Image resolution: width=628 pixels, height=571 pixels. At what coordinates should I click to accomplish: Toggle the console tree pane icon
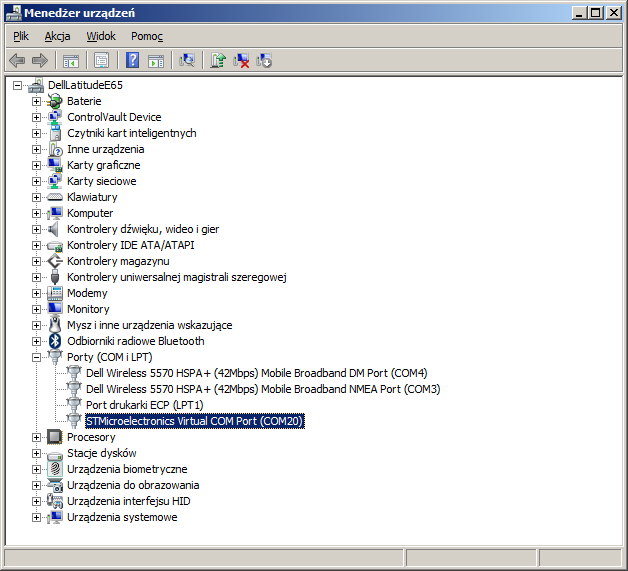[x=71, y=61]
